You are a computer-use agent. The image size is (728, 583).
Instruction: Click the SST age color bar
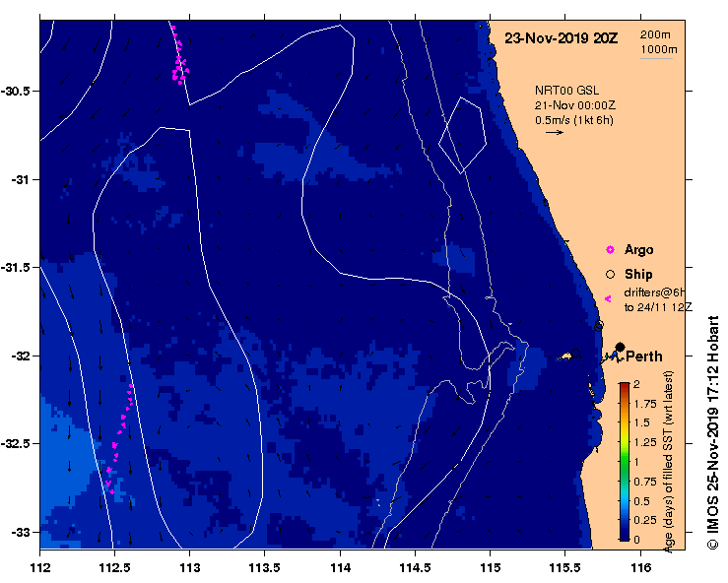coord(625,462)
